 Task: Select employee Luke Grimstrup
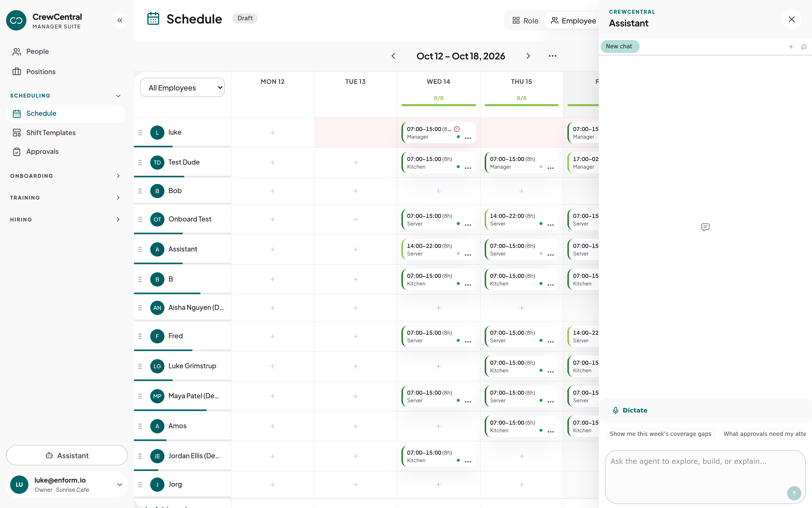click(192, 366)
